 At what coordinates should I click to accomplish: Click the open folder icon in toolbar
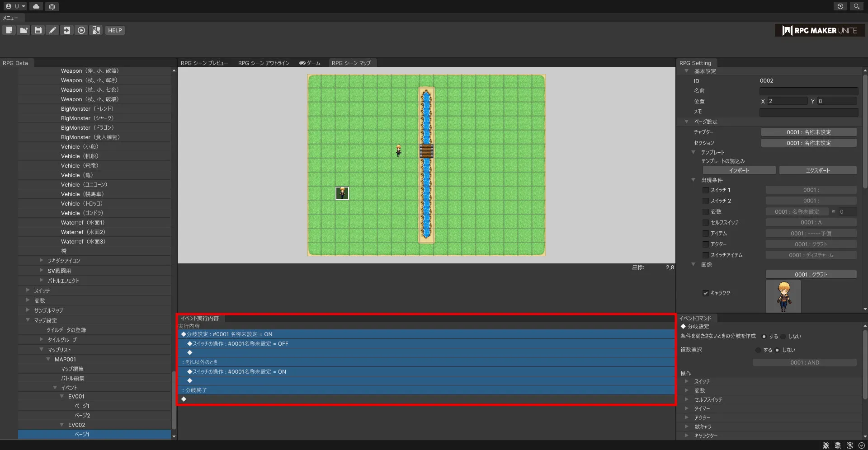(x=24, y=30)
